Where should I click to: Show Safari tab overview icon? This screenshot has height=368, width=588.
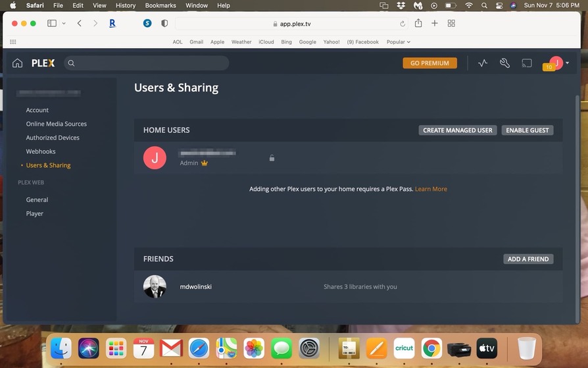click(x=451, y=23)
